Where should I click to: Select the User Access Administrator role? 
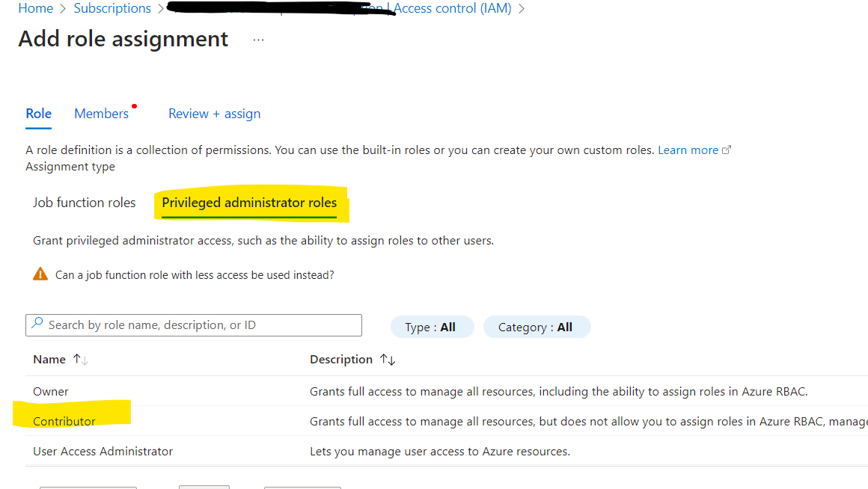coord(103,451)
